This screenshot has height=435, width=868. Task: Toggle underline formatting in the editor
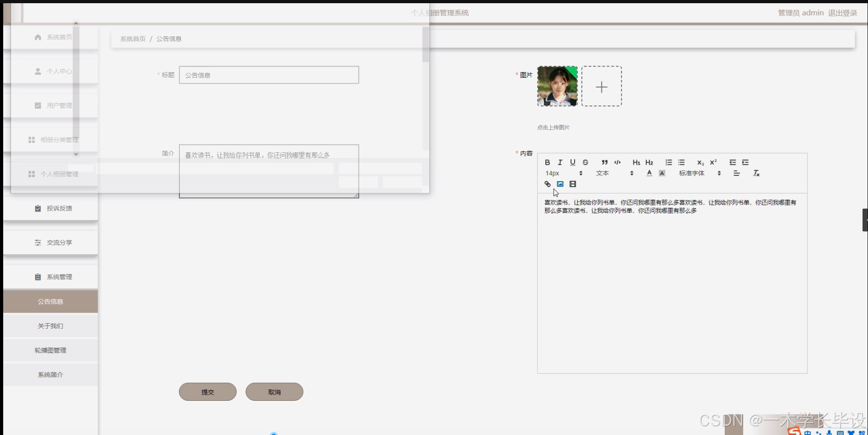pos(573,162)
